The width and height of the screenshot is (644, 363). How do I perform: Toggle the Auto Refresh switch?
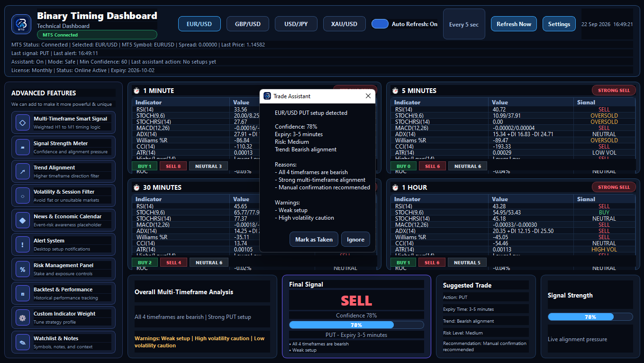[x=380, y=24]
